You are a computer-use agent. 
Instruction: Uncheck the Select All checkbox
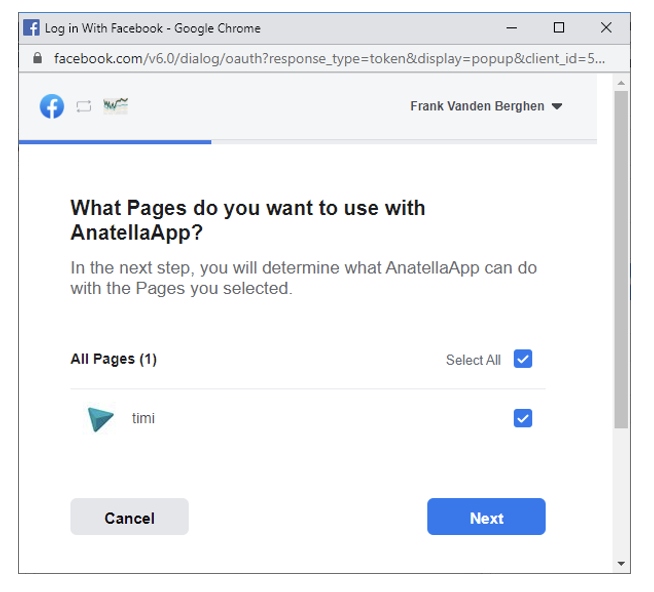pyautogui.click(x=522, y=359)
